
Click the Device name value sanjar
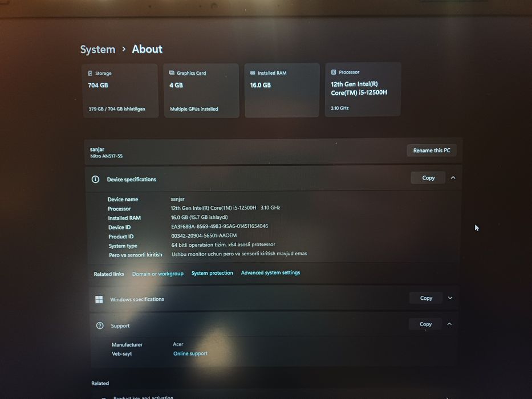coord(177,199)
